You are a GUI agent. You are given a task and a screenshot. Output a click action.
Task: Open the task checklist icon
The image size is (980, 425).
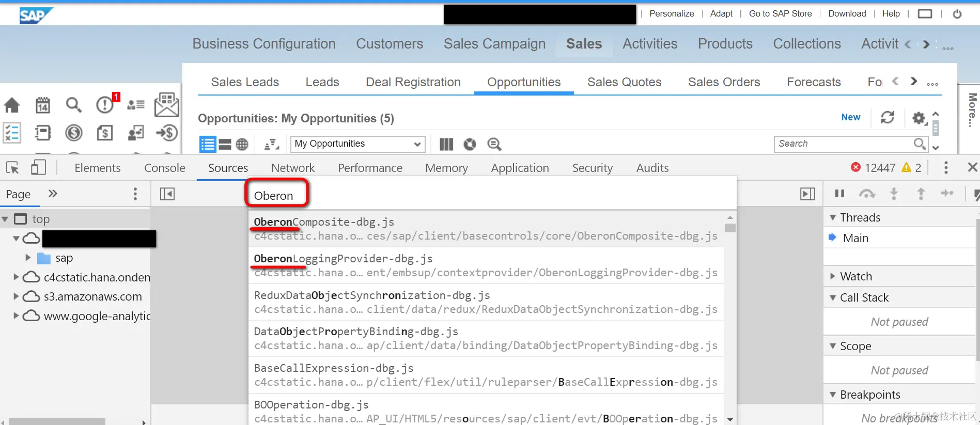(12, 133)
